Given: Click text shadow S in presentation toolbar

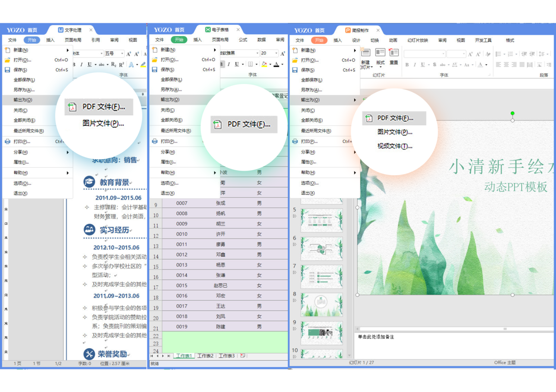Looking at the screenshot, I should pyautogui.click(x=434, y=65).
